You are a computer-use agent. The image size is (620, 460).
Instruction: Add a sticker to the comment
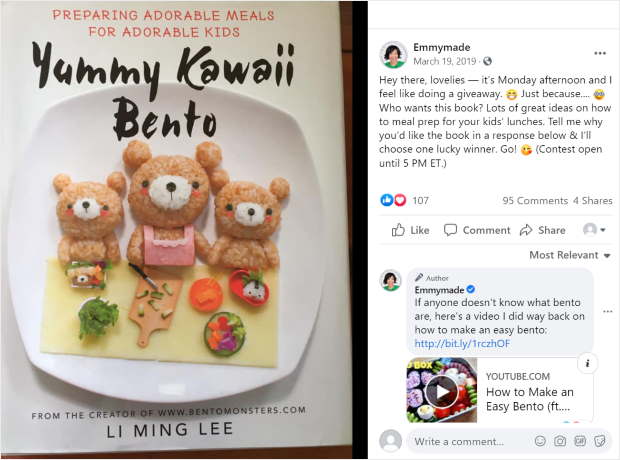(600, 441)
